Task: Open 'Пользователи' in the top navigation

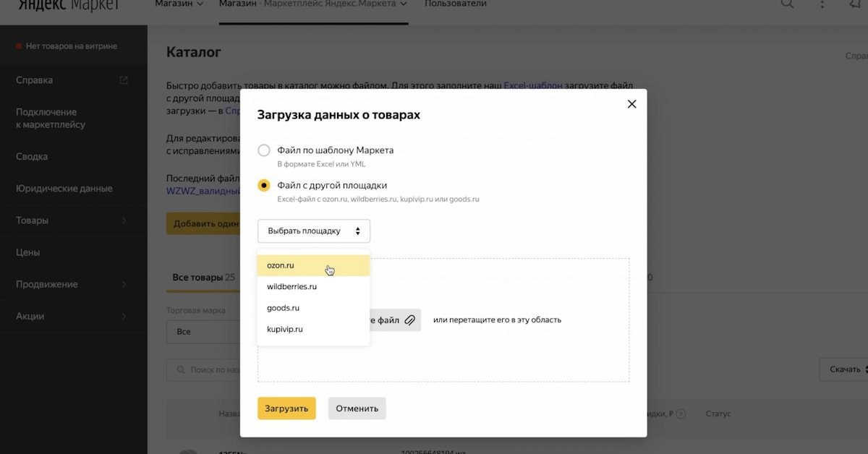Action: tap(456, 4)
